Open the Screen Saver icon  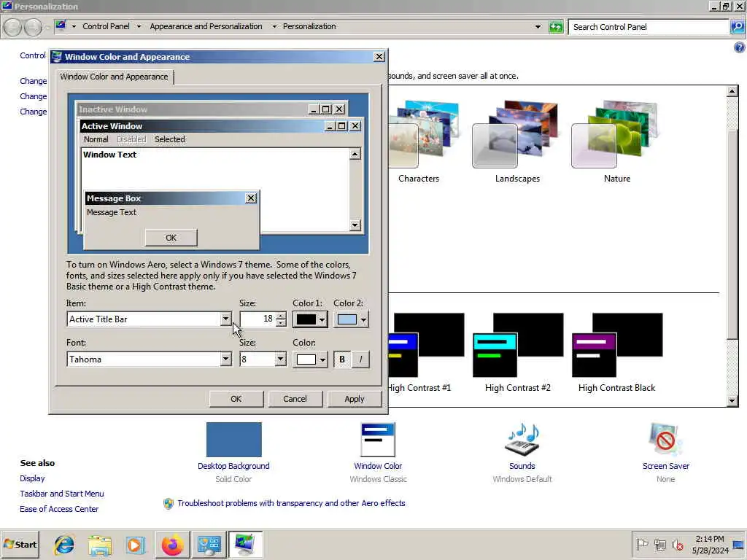[665, 440]
